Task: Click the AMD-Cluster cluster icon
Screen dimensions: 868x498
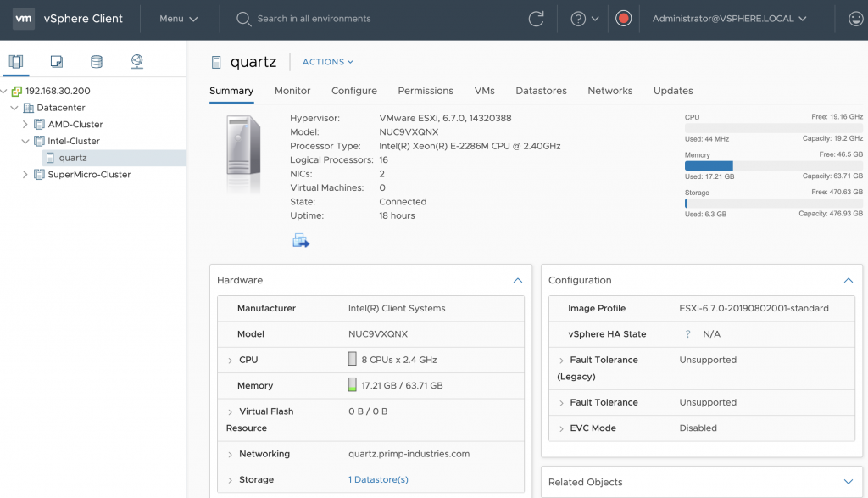Action: tap(39, 124)
